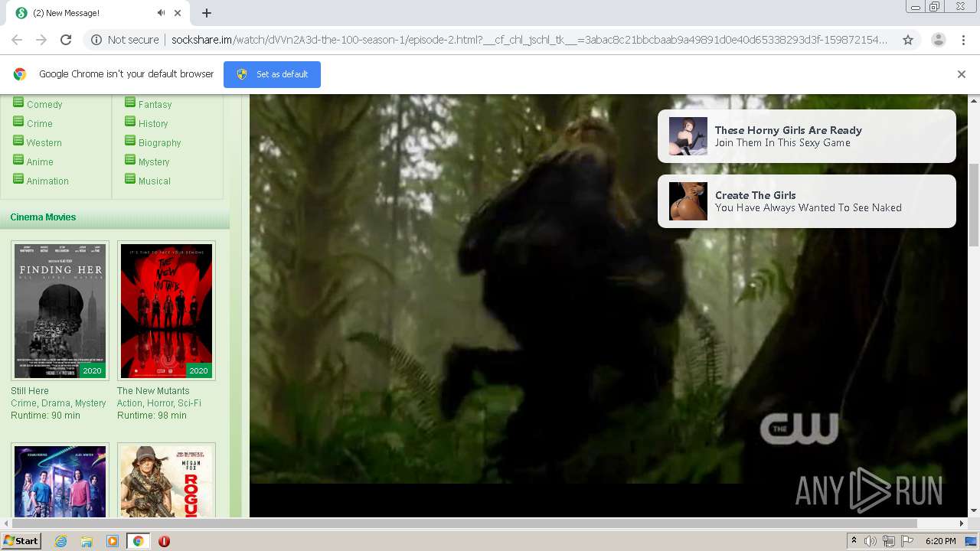Open the History genre link
This screenshot has width=980, height=551.
point(153,124)
